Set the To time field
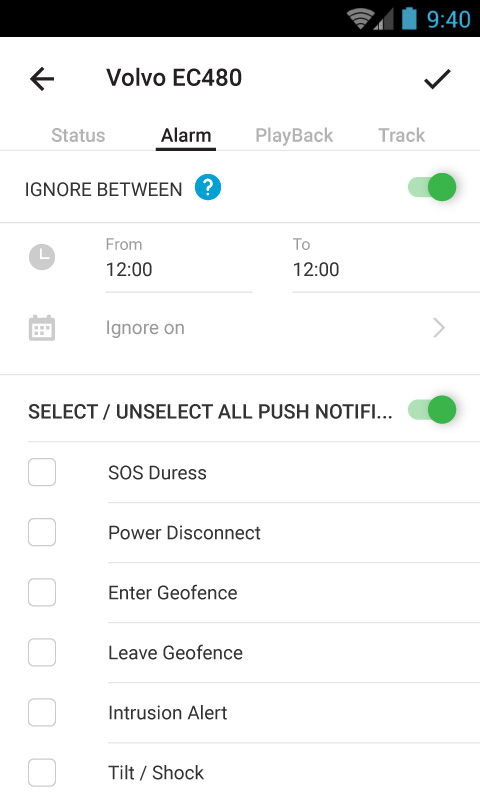The image size is (480, 800). [x=386, y=264]
